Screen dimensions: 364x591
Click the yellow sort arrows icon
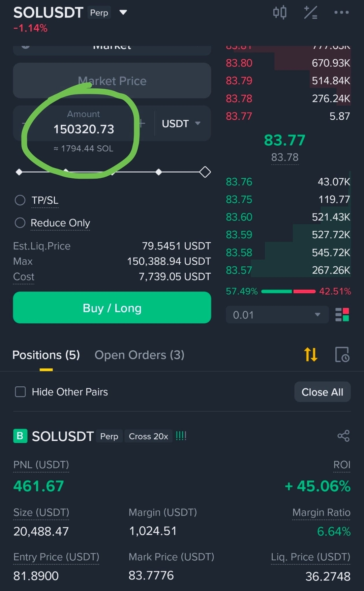(x=310, y=354)
